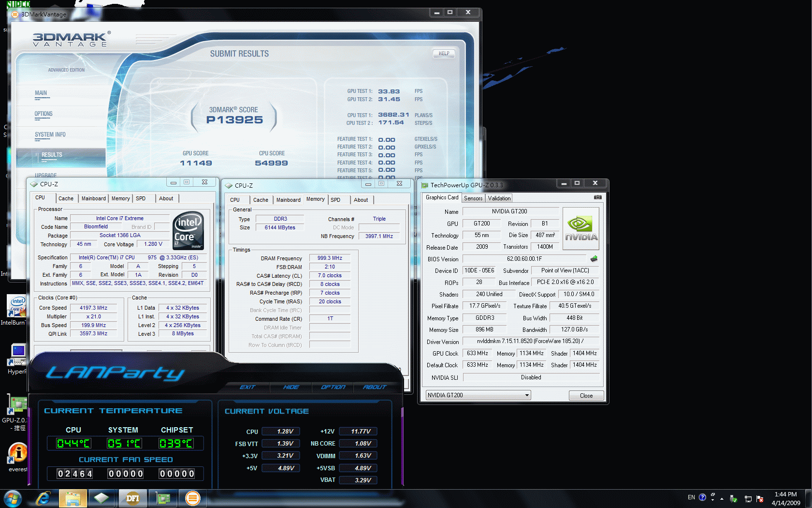Image resolution: width=812 pixels, height=508 pixels.
Task: Open the Mainboard tab in the CPU-Z timings window
Action: (x=288, y=200)
